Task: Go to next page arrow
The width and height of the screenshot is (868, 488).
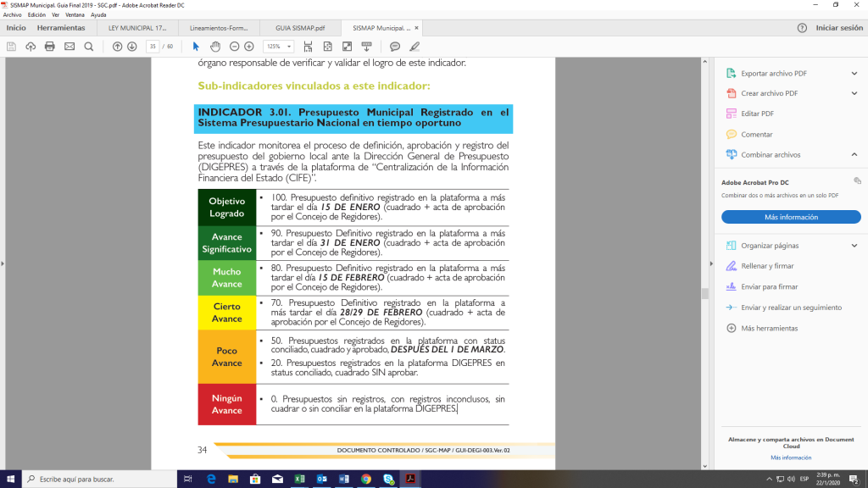Action: click(x=132, y=46)
